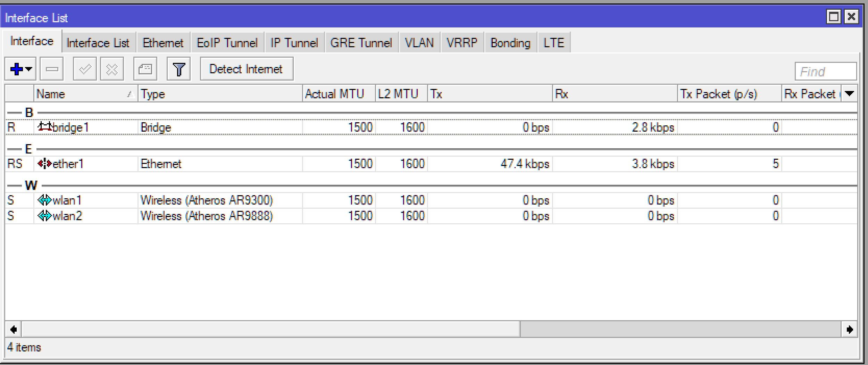The image size is (868, 365).
Task: Click the horizontal scrollbar left arrow
Action: pyautogui.click(x=14, y=329)
